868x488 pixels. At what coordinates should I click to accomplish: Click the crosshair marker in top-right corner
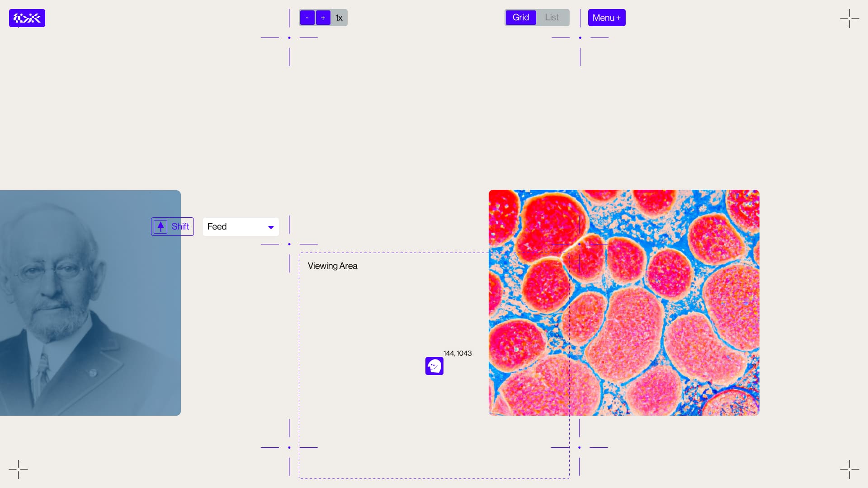tap(849, 19)
